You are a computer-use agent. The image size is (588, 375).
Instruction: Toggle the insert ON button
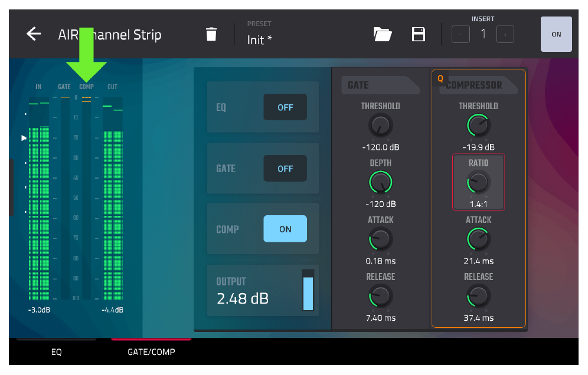tap(556, 34)
